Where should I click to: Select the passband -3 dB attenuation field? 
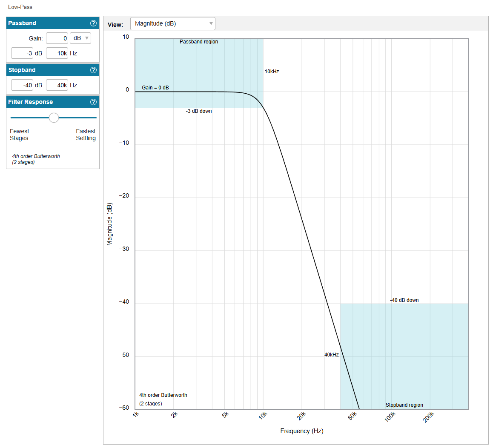(22, 53)
